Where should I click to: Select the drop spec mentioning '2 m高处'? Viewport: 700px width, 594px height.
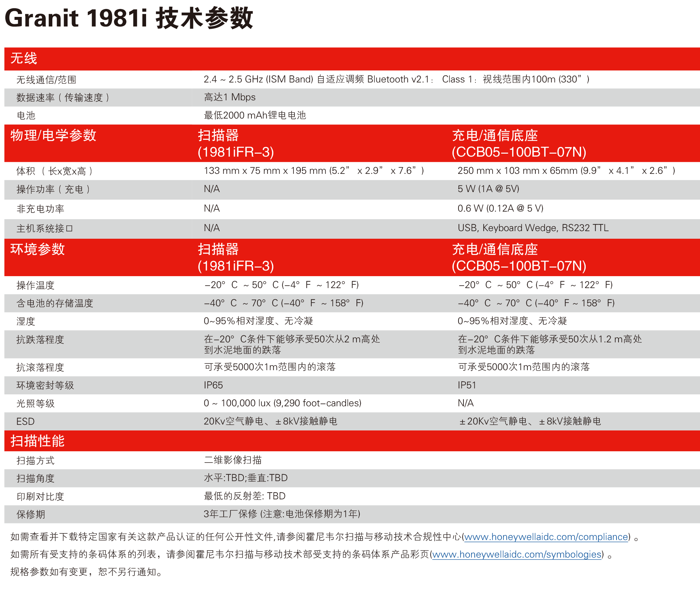(x=292, y=344)
